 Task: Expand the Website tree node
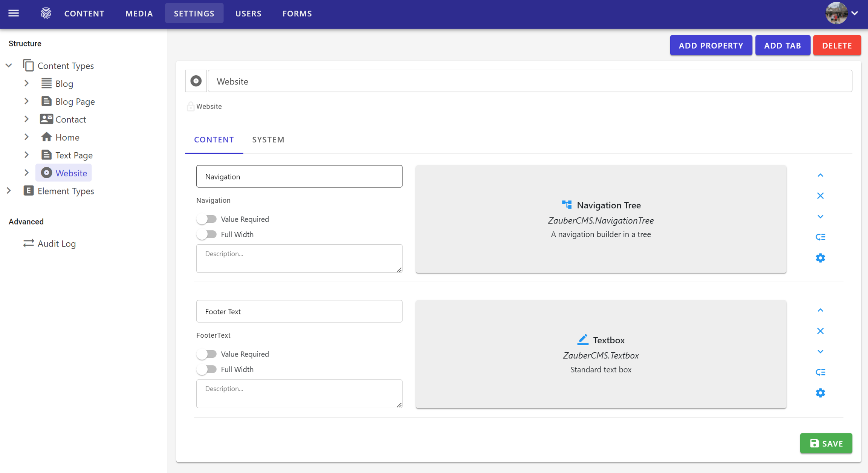(x=26, y=173)
